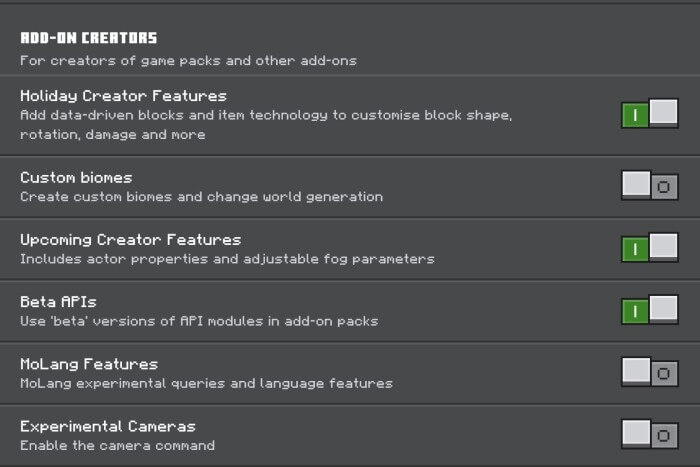700x467 pixels.
Task: Enable the Custom biomes toggle
Action: (x=650, y=185)
